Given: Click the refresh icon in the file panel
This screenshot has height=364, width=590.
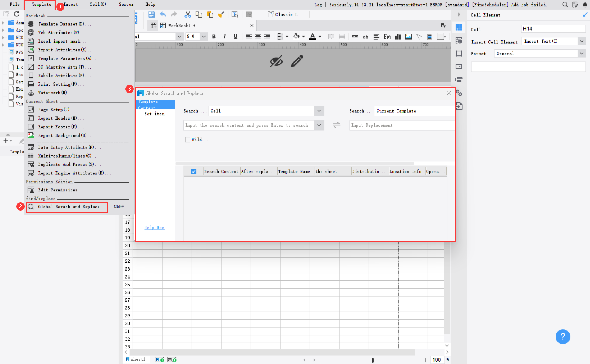Looking at the screenshot, I should click(17, 14).
